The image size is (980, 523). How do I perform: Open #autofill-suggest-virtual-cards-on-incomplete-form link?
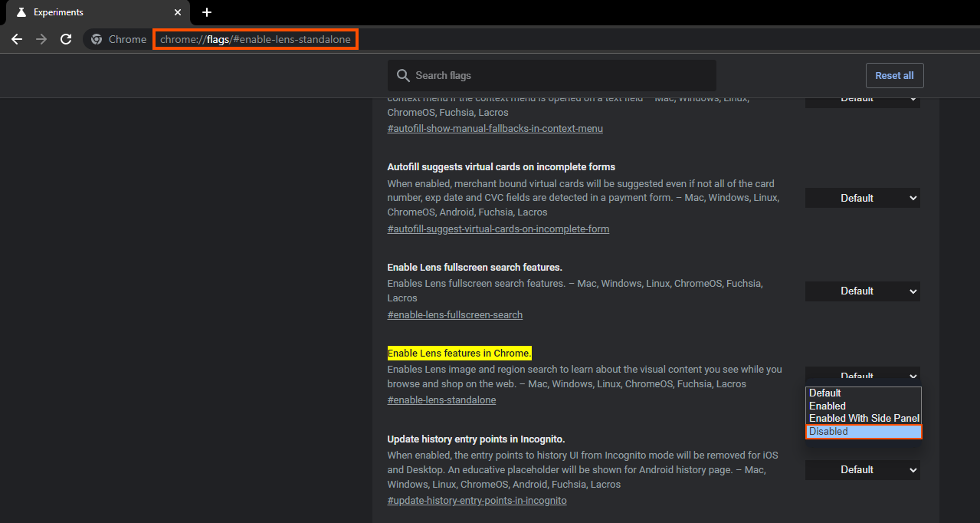(498, 229)
